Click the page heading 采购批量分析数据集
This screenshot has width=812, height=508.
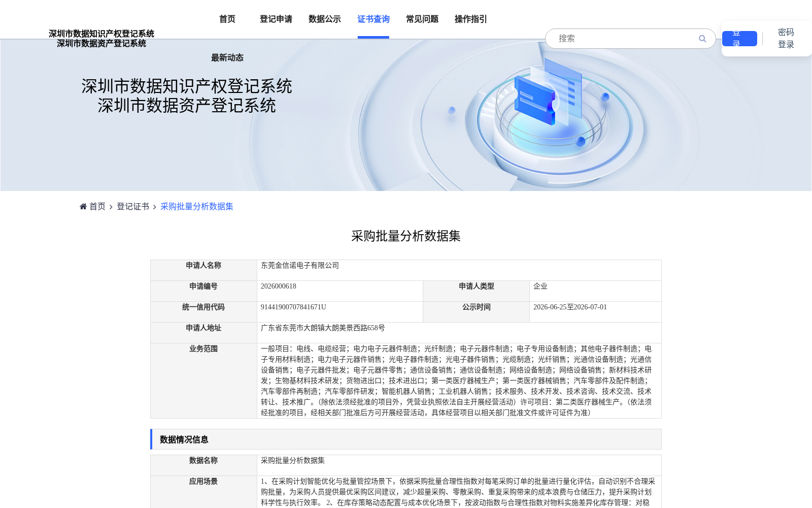tap(406, 236)
